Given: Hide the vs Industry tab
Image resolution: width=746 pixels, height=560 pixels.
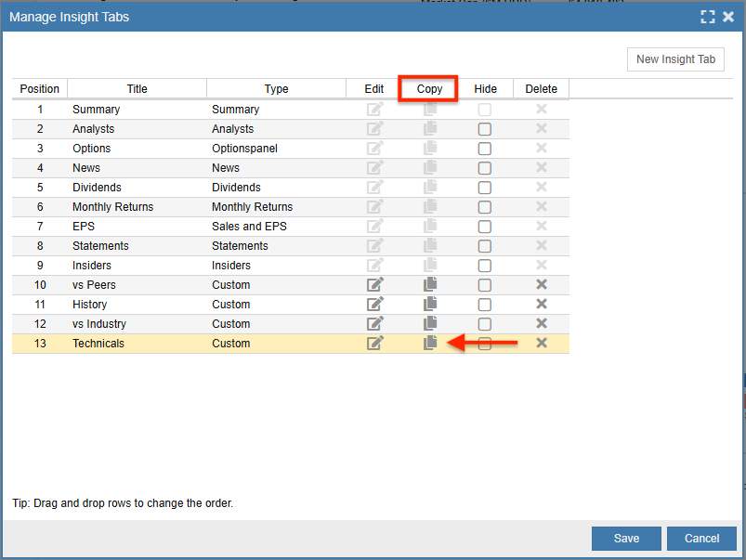Looking at the screenshot, I should pyautogui.click(x=485, y=324).
